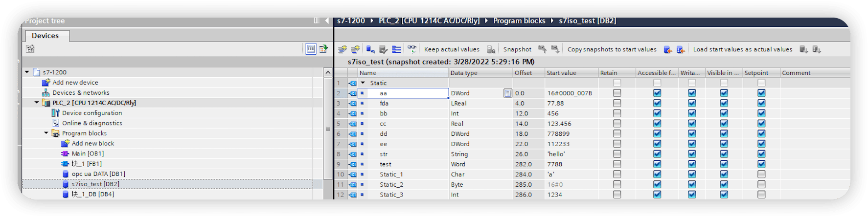Click the monitor all glasses icon
Image resolution: width=868 pixels, height=217 pixels.
pyautogui.click(x=412, y=49)
